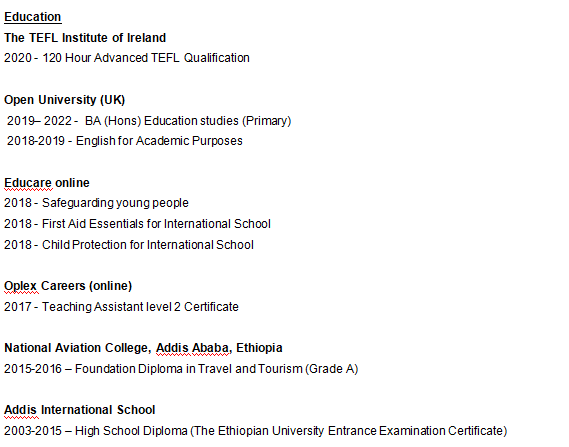Click National Aviation College heading text

click(77, 348)
